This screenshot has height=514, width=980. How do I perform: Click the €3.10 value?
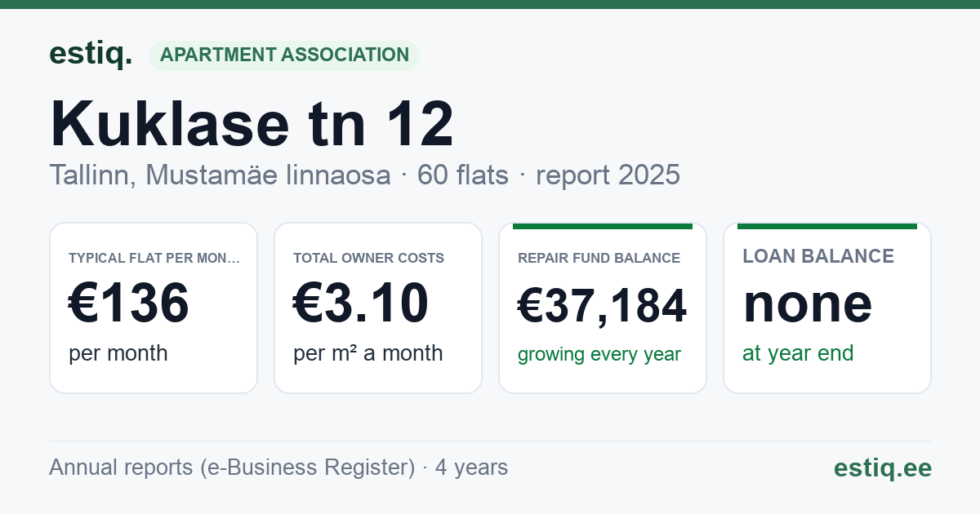pos(361,303)
